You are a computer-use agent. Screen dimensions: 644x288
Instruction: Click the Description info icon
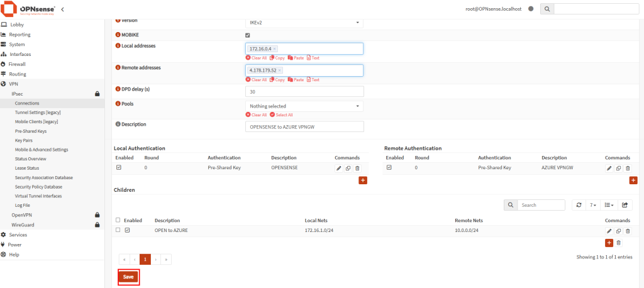(x=118, y=124)
